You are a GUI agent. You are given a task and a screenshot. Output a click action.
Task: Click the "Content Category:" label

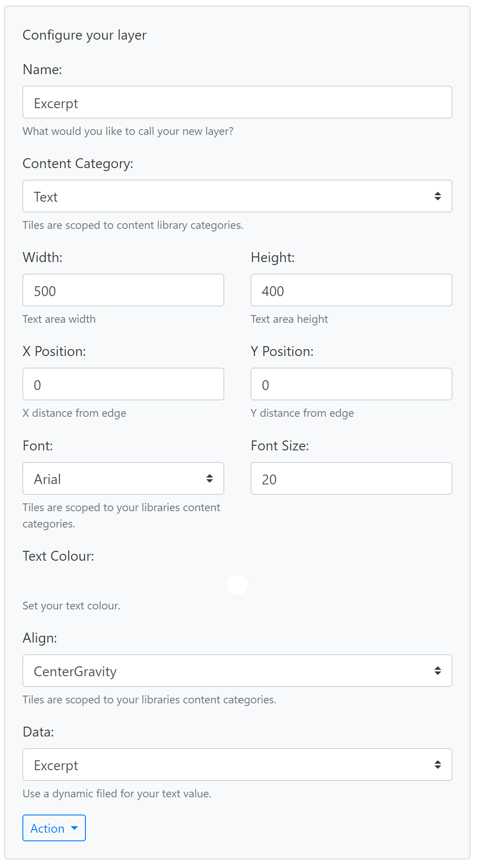tap(78, 164)
